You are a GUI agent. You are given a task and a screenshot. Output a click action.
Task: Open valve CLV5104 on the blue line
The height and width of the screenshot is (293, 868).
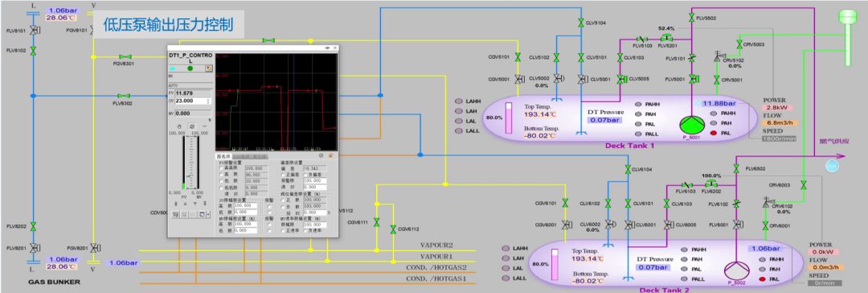tap(580, 23)
